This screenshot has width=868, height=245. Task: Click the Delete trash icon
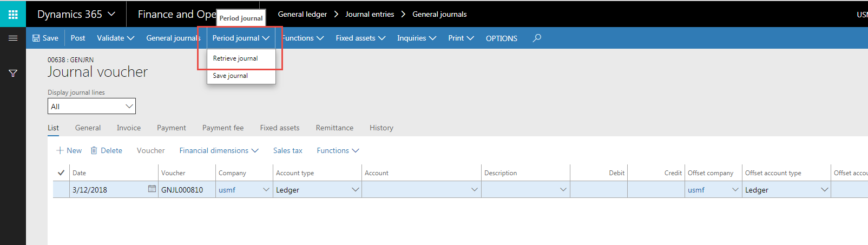point(94,150)
